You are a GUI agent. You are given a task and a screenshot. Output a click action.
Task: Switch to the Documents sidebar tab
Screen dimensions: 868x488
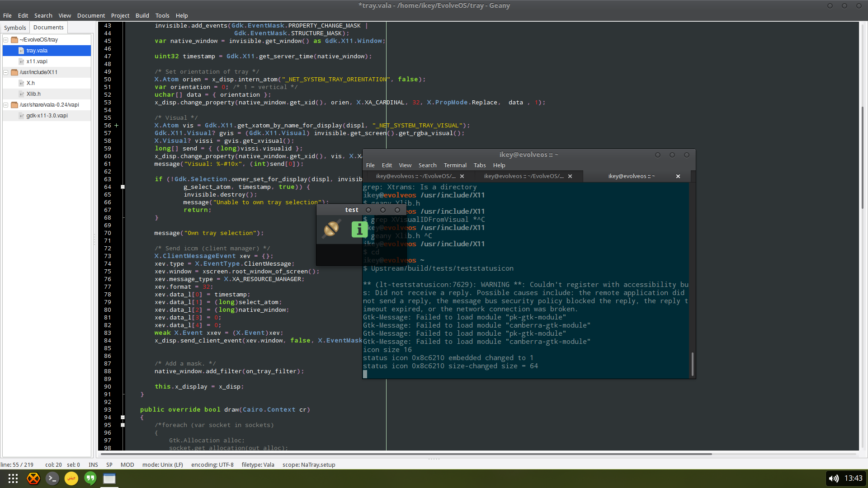(48, 28)
